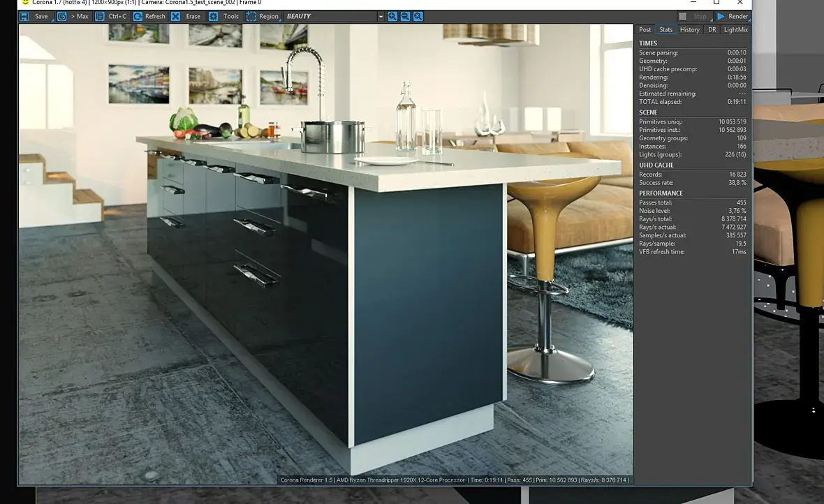The width and height of the screenshot is (824, 504).
Task: Copy render using the Ctrl+C button
Action: [x=111, y=16]
